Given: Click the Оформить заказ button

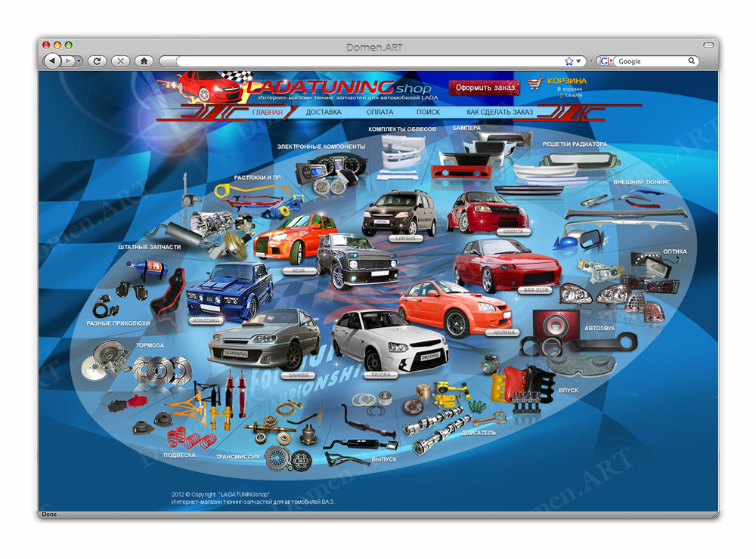Looking at the screenshot, I should click(485, 88).
